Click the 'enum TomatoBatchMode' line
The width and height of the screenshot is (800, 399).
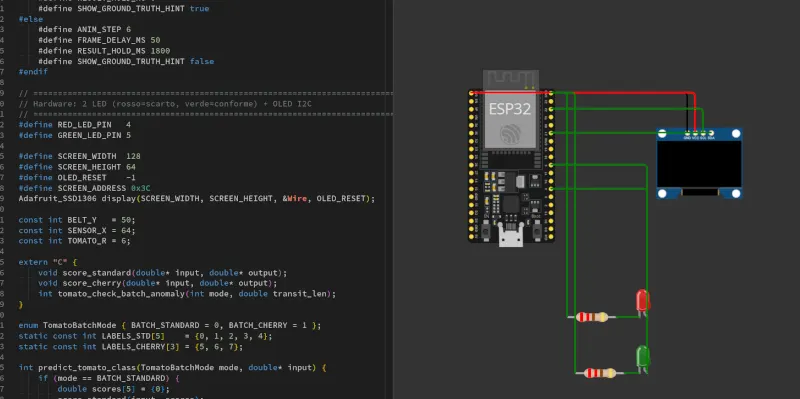coord(169,325)
